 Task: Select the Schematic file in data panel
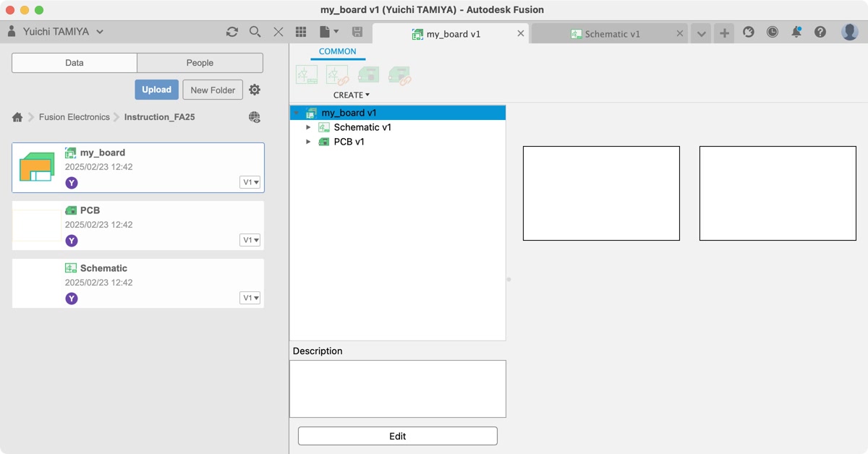[138, 283]
